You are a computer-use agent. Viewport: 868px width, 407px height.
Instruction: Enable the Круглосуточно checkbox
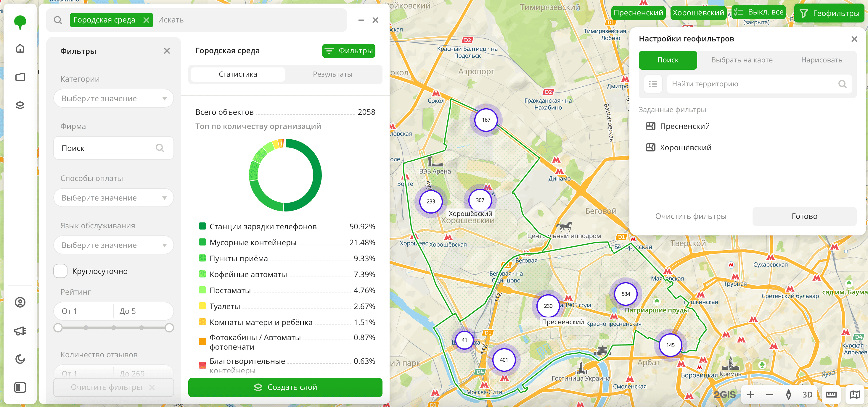(61, 271)
